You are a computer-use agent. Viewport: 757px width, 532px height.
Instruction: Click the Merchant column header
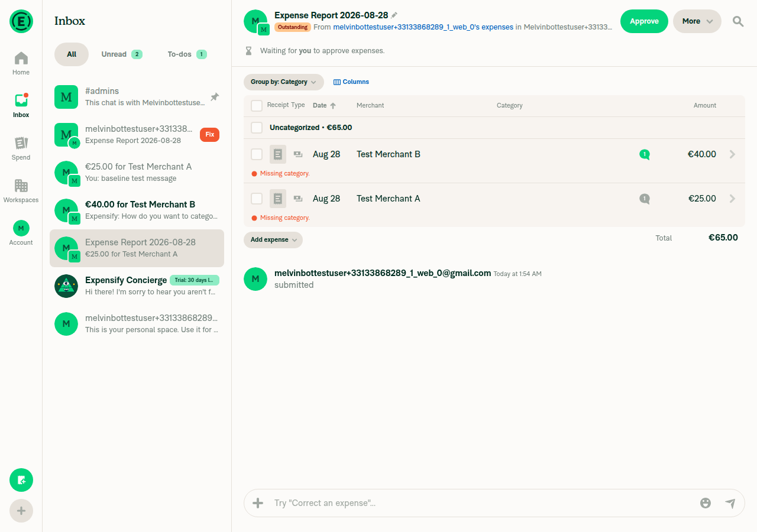click(x=370, y=106)
